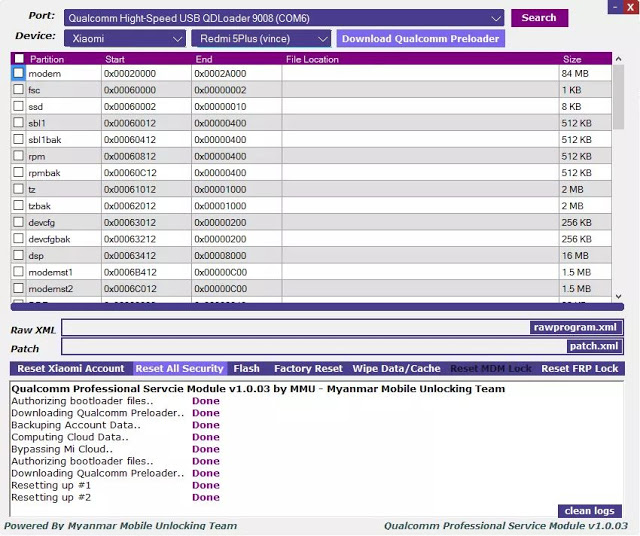Select the Reset FRP Lock tab

[x=580, y=369]
